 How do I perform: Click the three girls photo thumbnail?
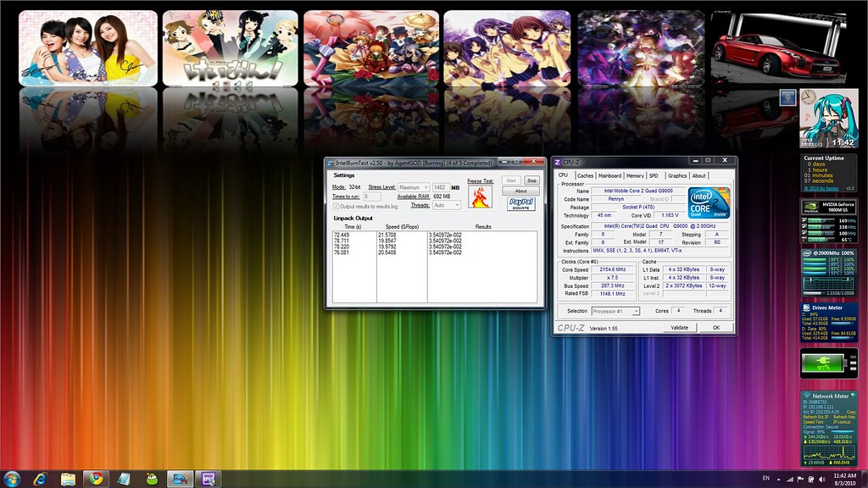click(88, 48)
